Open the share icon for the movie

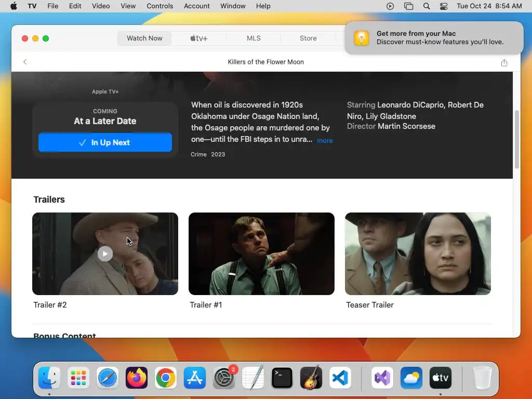point(504,62)
